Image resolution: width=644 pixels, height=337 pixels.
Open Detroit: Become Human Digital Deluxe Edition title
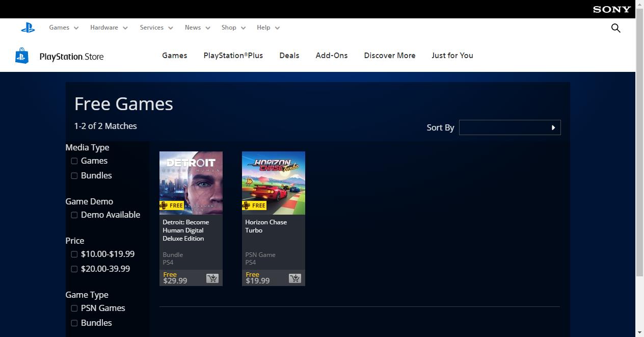pyautogui.click(x=186, y=230)
